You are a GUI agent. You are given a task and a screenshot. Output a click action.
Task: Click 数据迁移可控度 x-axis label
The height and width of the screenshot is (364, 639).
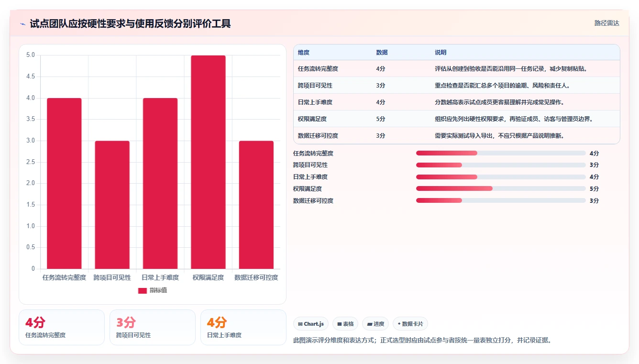point(256,277)
